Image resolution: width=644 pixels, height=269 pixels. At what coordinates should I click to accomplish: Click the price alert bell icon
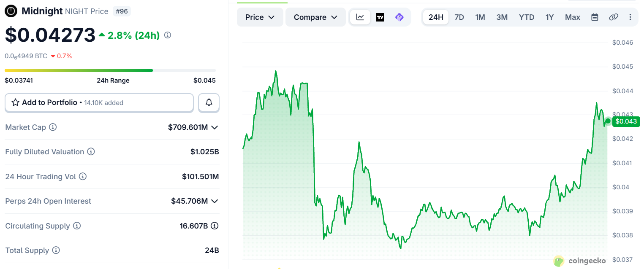pyautogui.click(x=209, y=102)
